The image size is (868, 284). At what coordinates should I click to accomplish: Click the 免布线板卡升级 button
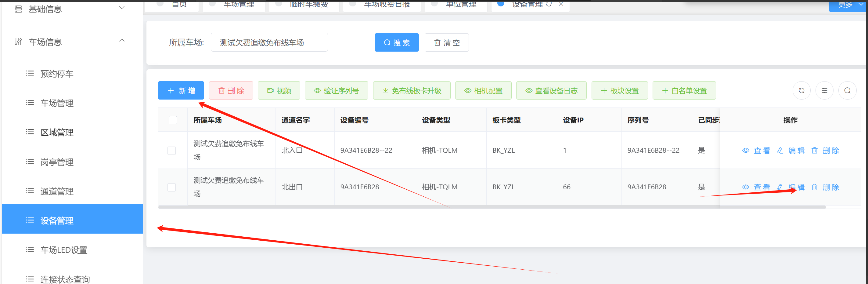(x=412, y=90)
